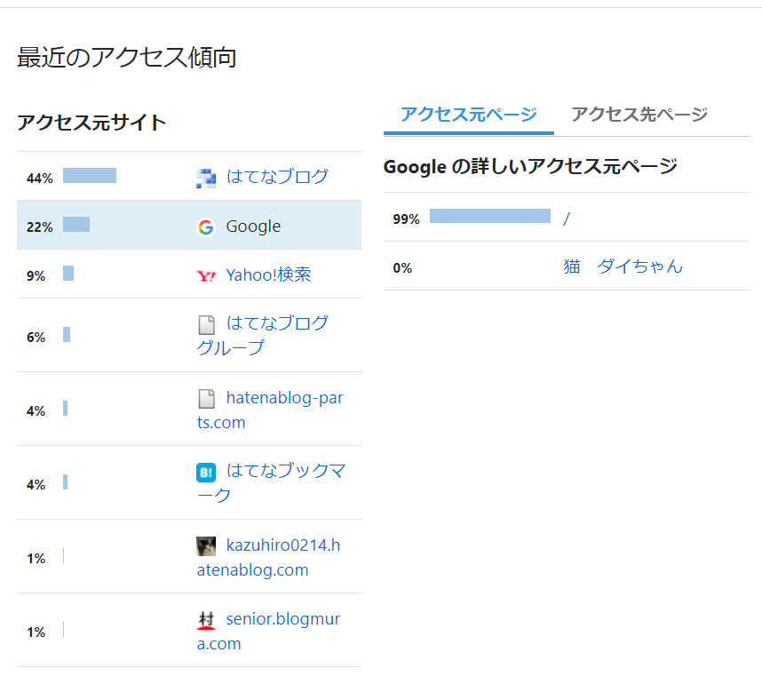Click the 最近のアクセス傾向 heading
The width and height of the screenshot is (762, 700).
coord(127,58)
